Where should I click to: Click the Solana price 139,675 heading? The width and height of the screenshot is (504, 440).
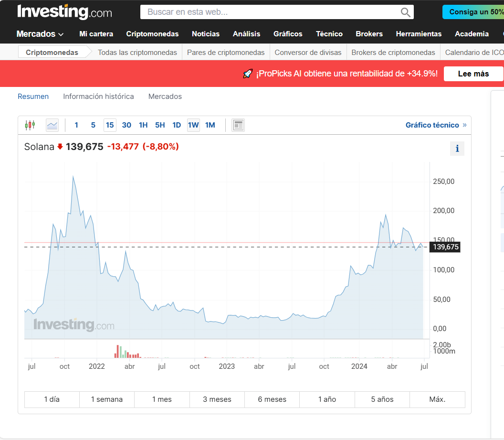pos(84,147)
